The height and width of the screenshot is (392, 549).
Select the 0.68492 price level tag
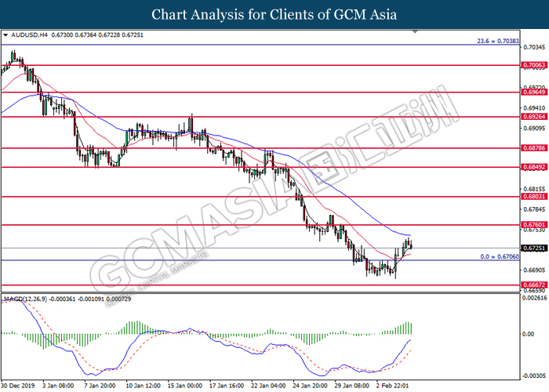[x=533, y=167]
